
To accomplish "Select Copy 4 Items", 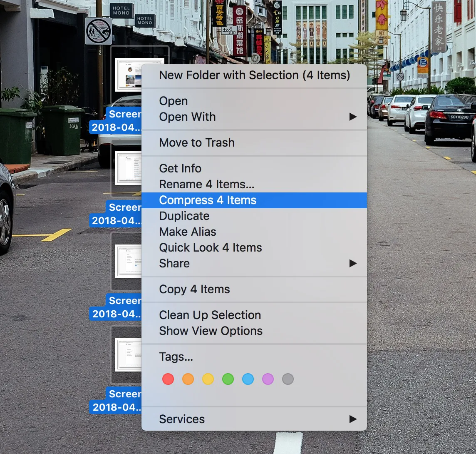I will 254,289.
